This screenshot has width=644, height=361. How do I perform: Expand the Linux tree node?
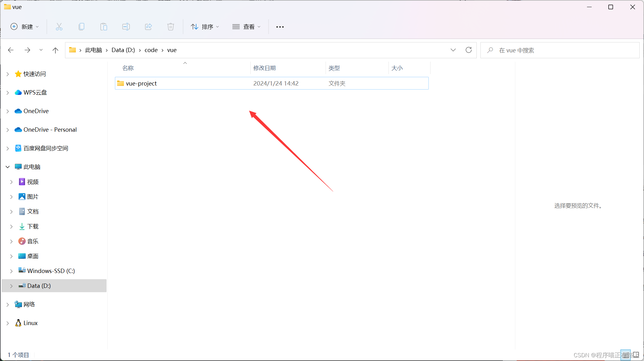(8, 323)
